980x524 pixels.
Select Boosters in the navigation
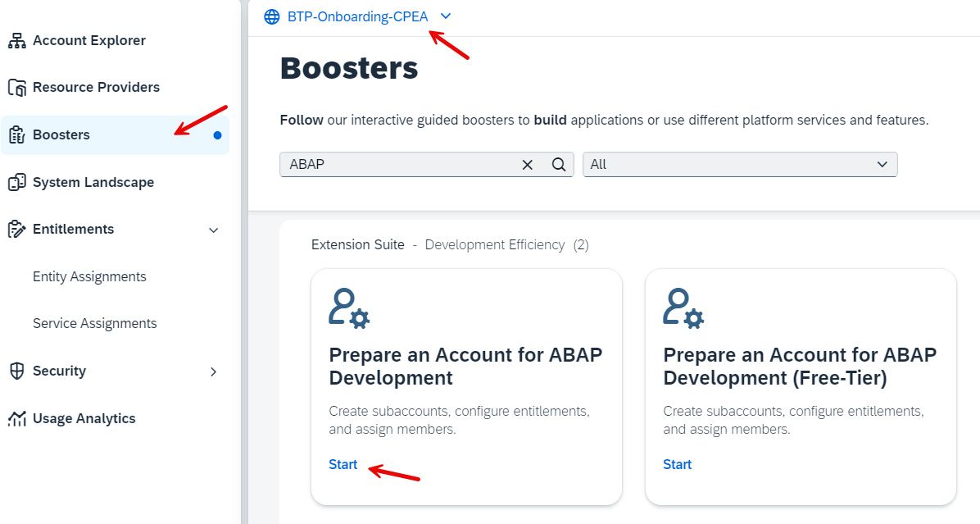coord(115,135)
